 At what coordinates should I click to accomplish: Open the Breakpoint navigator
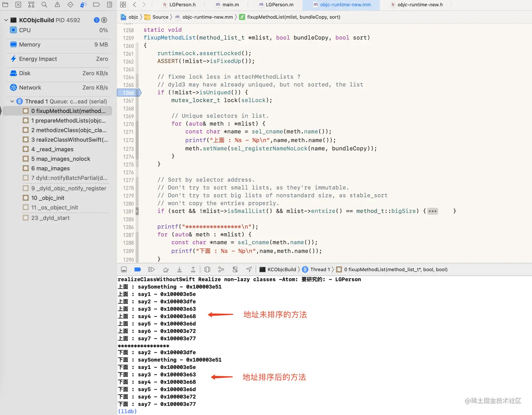coord(96,5)
